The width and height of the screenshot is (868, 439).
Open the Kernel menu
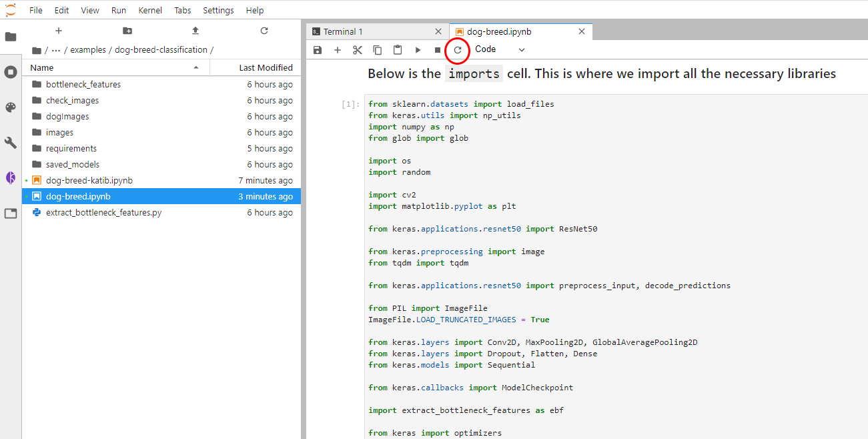pyautogui.click(x=149, y=11)
